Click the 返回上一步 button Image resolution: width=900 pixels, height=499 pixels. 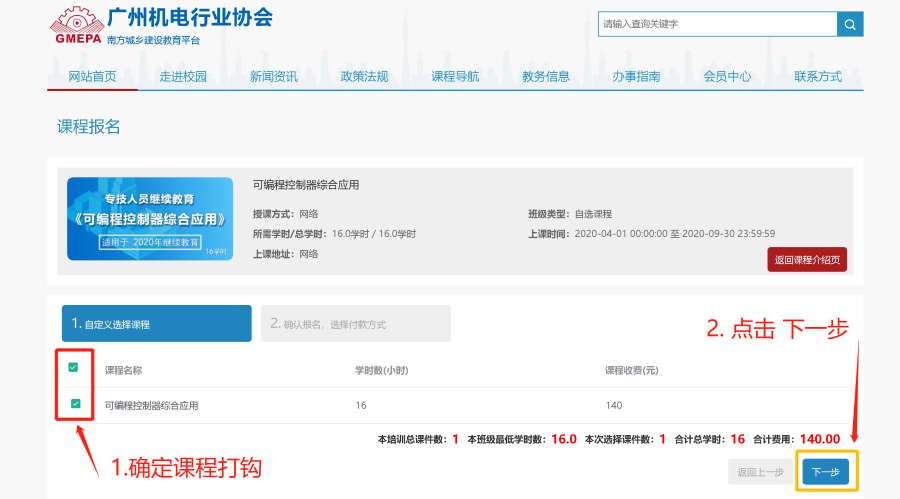760,472
